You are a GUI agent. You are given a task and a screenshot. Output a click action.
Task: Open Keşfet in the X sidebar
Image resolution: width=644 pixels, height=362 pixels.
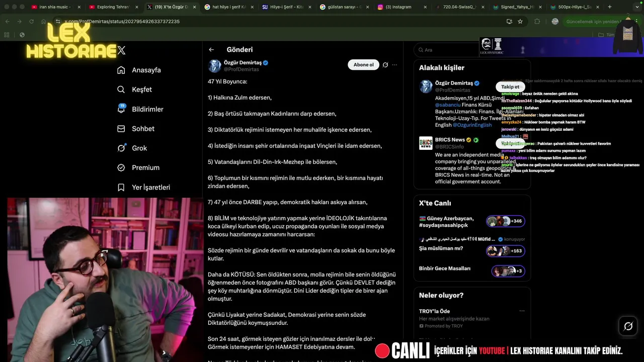tap(134, 89)
